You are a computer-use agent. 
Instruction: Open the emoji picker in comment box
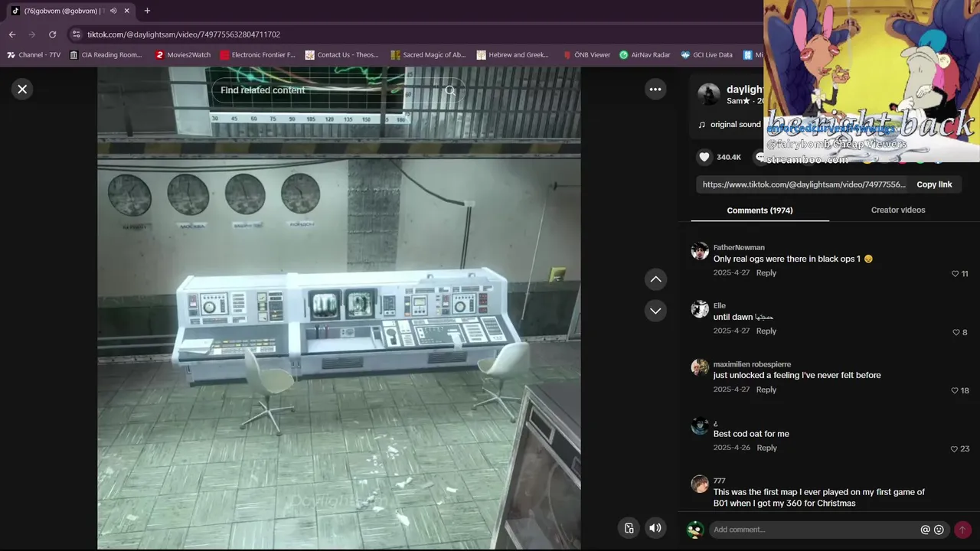point(939,530)
